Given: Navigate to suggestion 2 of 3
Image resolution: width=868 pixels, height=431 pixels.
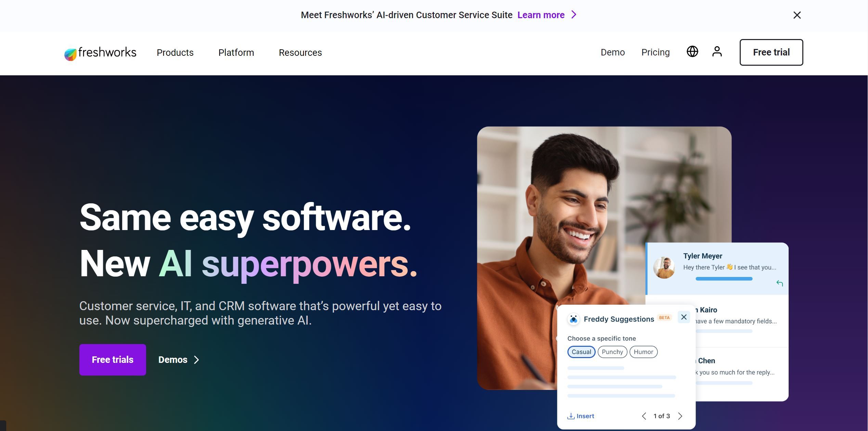Looking at the screenshot, I should (x=680, y=416).
